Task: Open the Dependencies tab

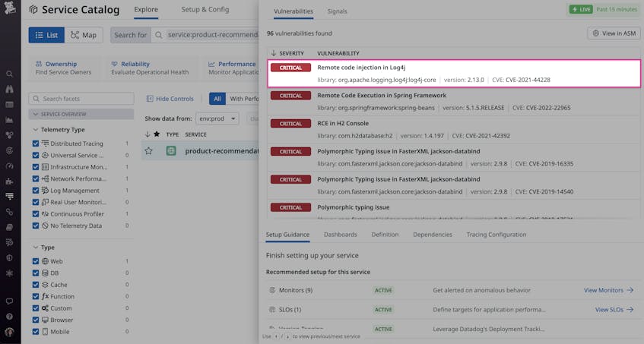Action: pyautogui.click(x=432, y=235)
